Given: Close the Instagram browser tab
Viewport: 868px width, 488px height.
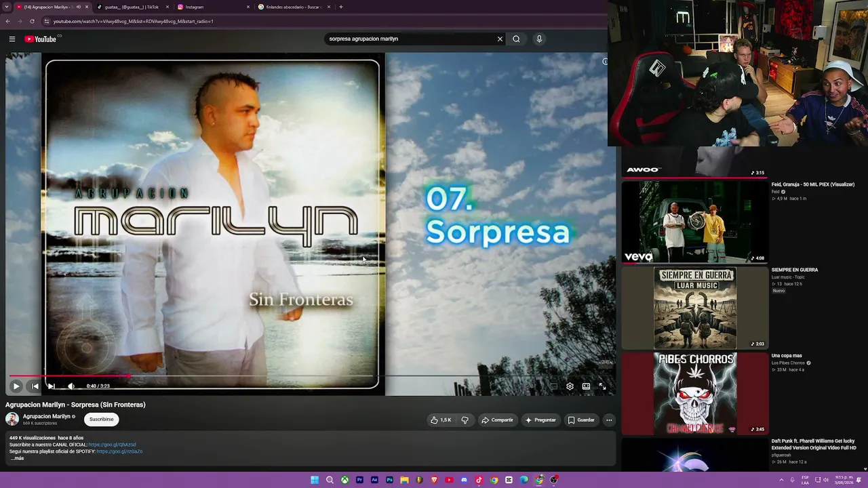Looking at the screenshot, I should point(248,7).
